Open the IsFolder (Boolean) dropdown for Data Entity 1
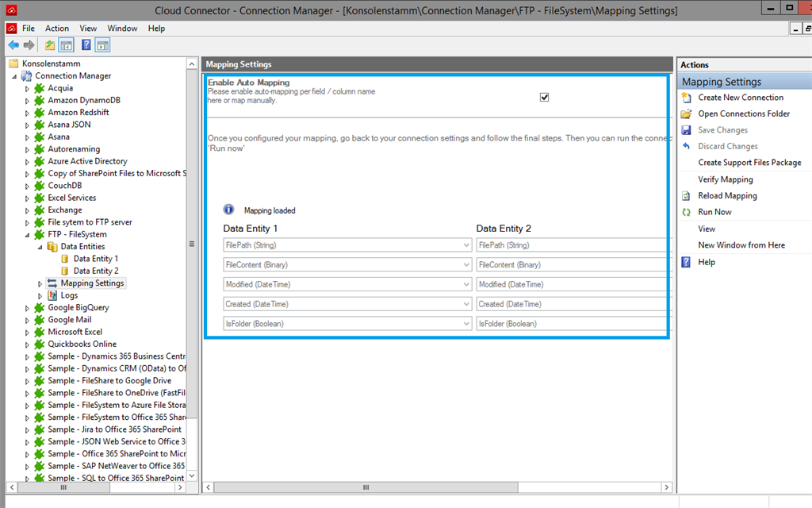 466,324
